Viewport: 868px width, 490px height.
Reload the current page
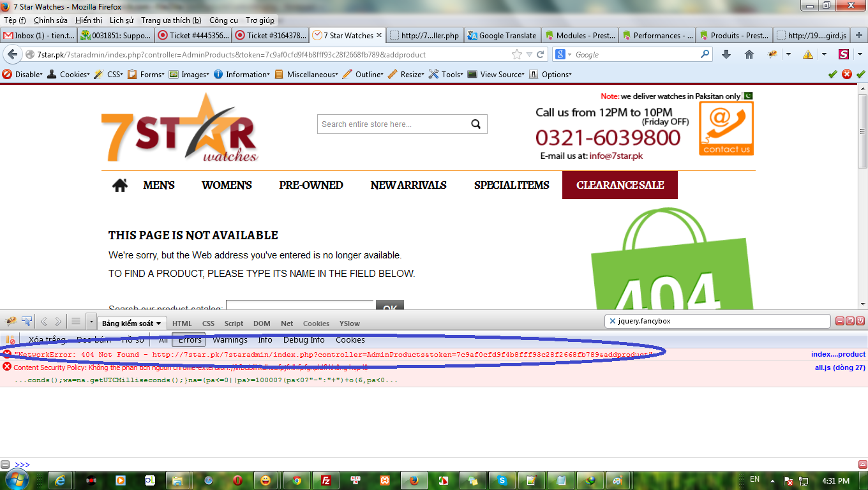coord(540,55)
